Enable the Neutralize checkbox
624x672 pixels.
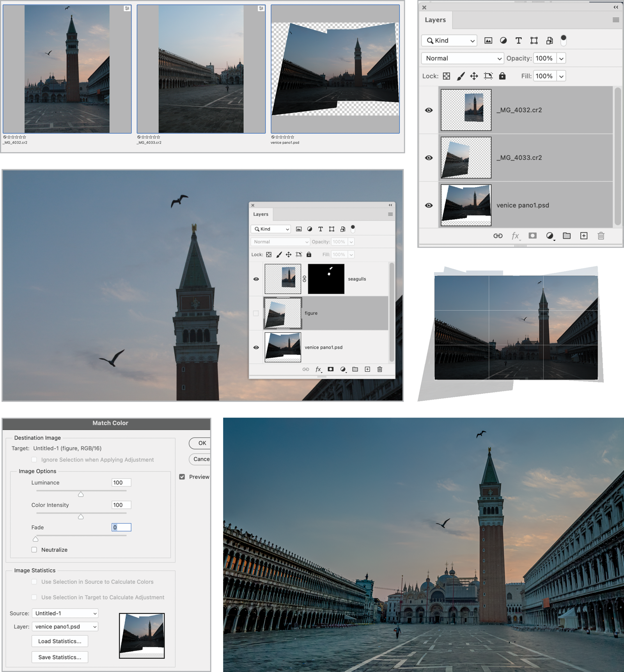[34, 550]
